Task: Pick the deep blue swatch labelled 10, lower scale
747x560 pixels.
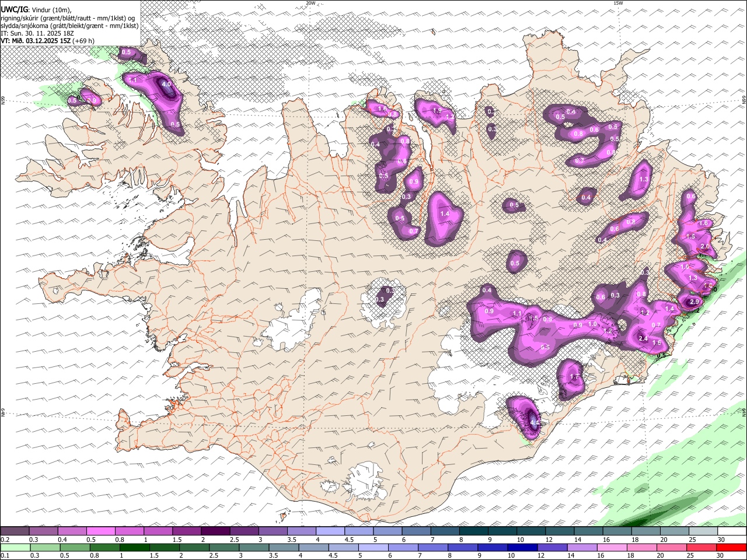Action: (x=522, y=547)
